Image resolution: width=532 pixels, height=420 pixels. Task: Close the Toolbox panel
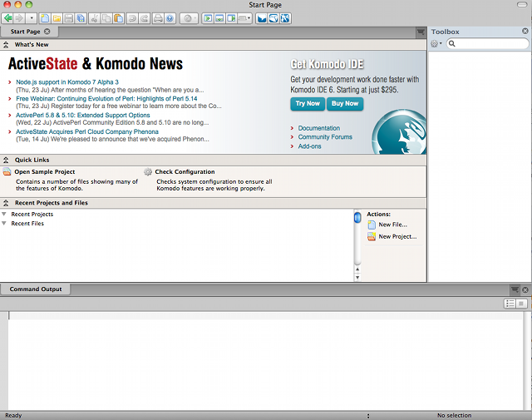525,32
